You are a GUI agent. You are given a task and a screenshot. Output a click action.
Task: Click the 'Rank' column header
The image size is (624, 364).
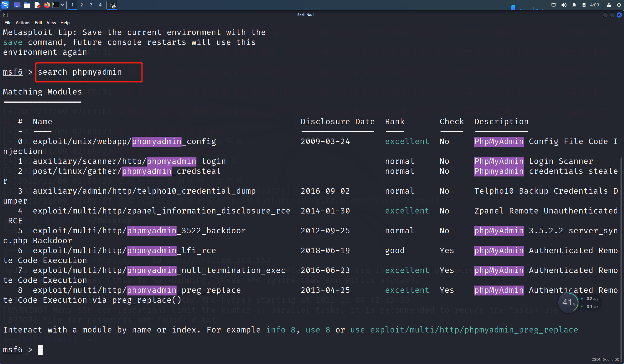pyautogui.click(x=395, y=122)
